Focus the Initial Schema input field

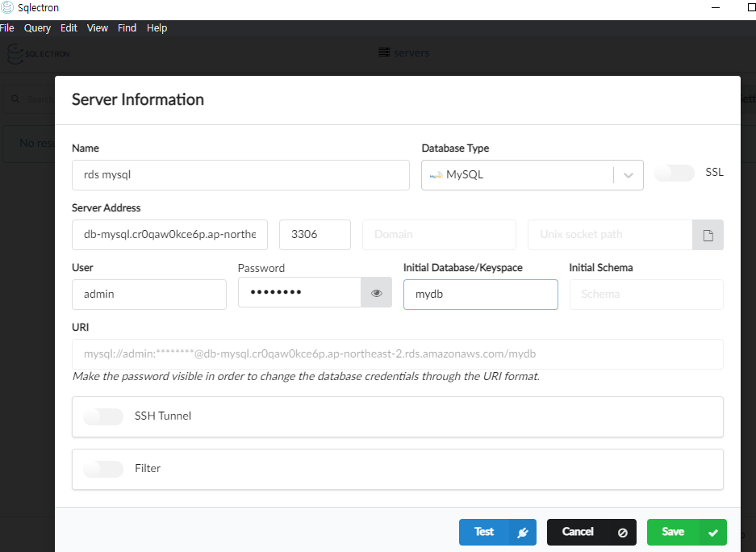click(x=646, y=295)
